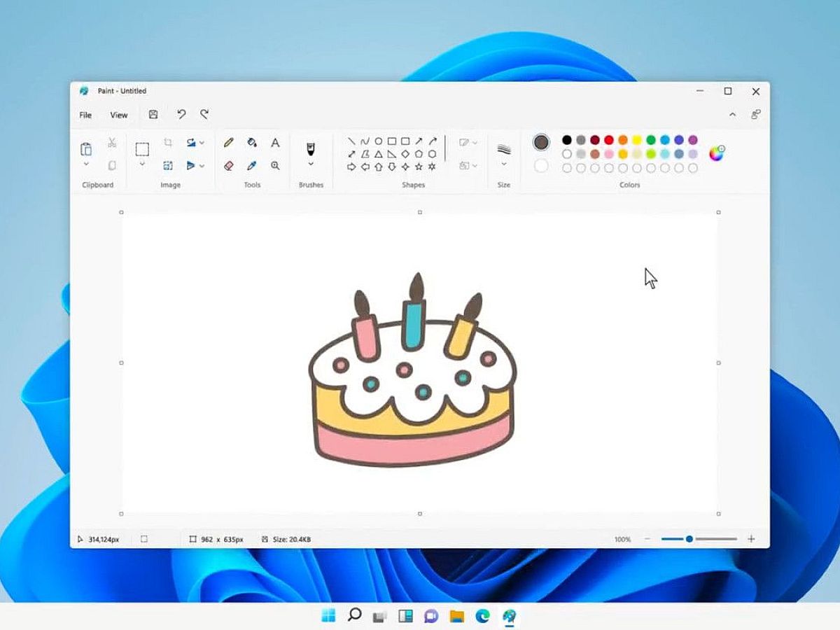
Task: Collapse the ribbon with the chevron
Action: pyautogui.click(x=732, y=115)
